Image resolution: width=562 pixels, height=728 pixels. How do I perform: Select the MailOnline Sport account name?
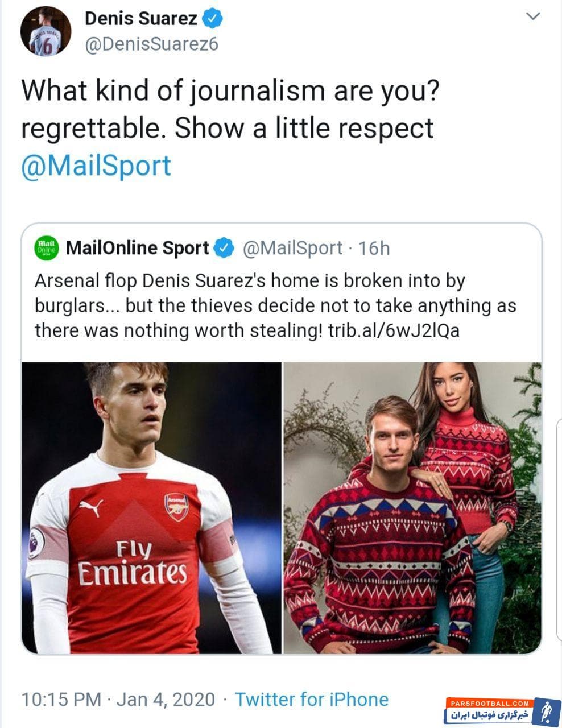coord(138,249)
